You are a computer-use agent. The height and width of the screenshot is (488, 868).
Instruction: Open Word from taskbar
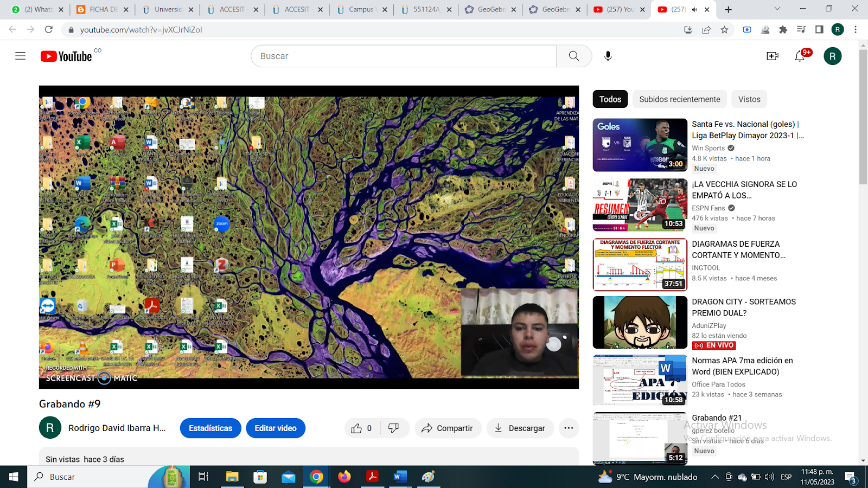(x=400, y=477)
